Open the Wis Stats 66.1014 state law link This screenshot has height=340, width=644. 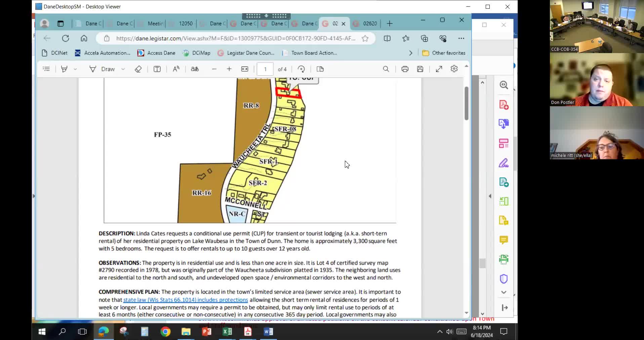pyautogui.click(x=186, y=300)
